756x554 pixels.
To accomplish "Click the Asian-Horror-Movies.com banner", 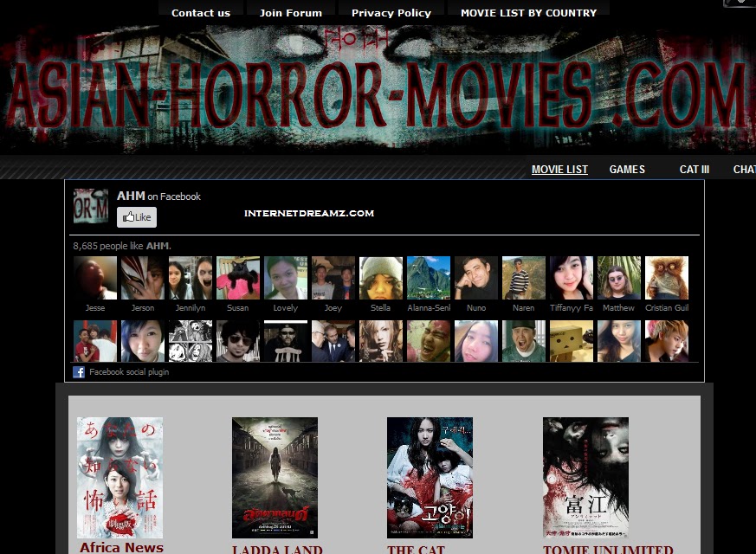I will click(x=378, y=90).
